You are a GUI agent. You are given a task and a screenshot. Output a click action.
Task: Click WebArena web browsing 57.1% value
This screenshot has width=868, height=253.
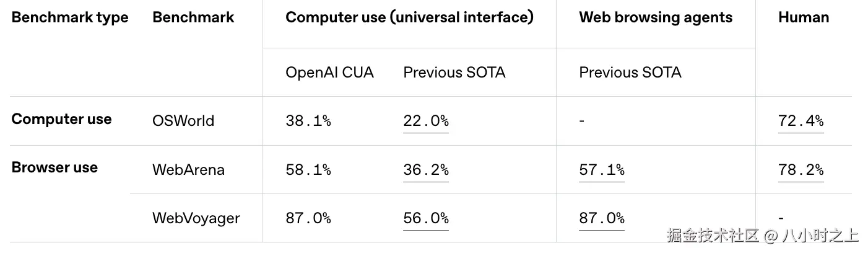pyautogui.click(x=601, y=169)
